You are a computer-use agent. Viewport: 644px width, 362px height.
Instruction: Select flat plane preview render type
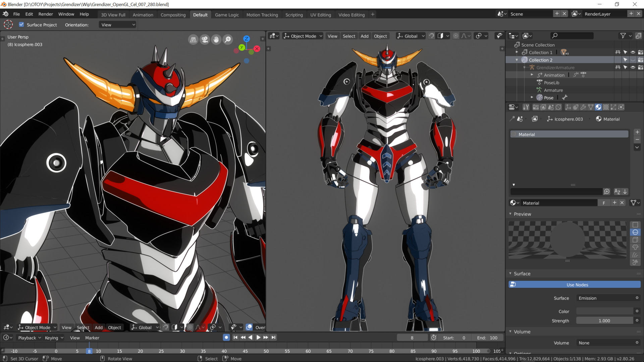pos(635,225)
